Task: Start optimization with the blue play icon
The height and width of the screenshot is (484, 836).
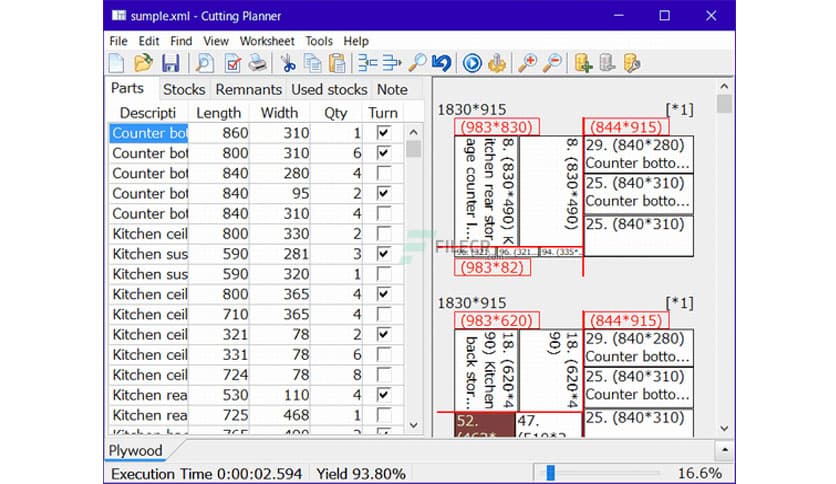Action: click(x=472, y=63)
